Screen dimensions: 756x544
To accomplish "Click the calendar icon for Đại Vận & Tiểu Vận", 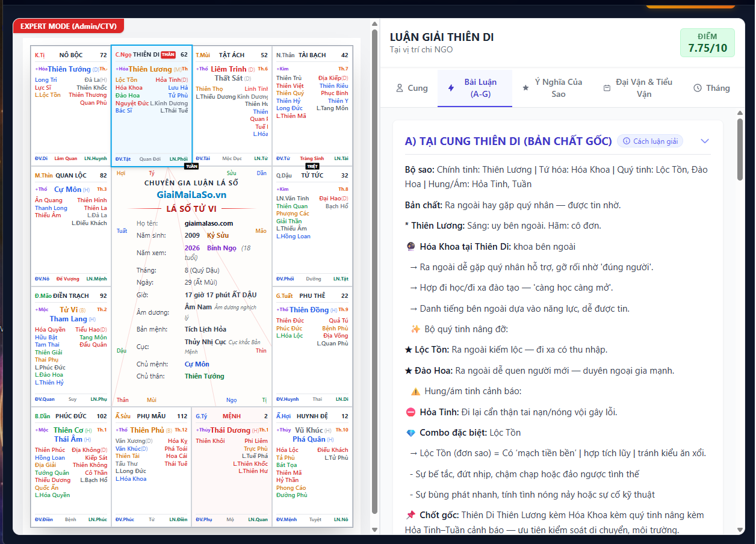I will point(607,88).
